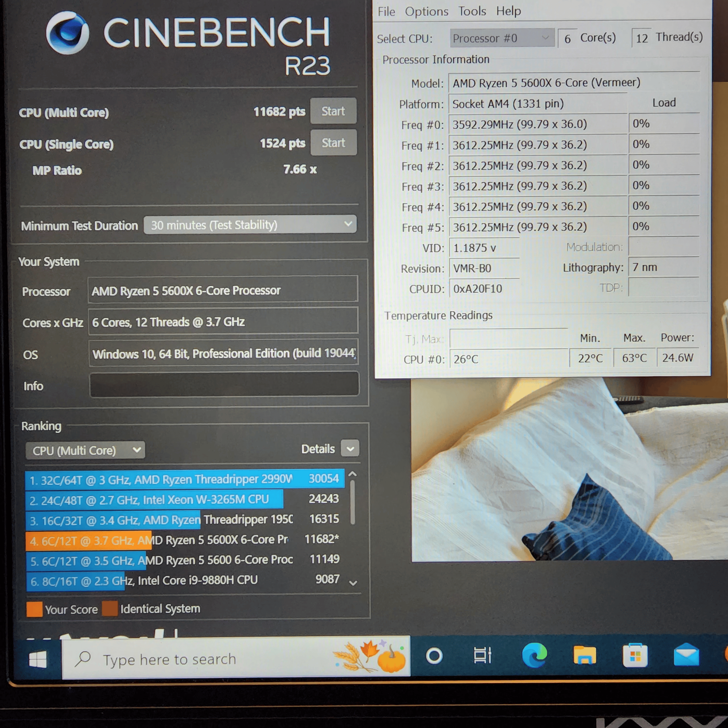Viewport: 728px width, 728px height.
Task: Open the Mail app from the taskbar
Action: (x=686, y=654)
